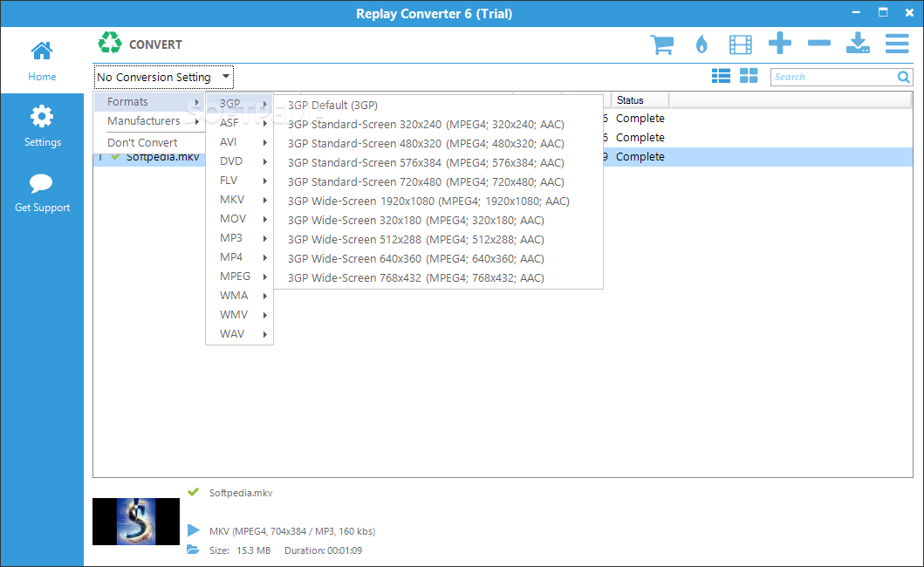The image size is (924, 567).
Task: Select 3GP Wide-Screen 768x432 preset
Action: pyautogui.click(x=438, y=277)
